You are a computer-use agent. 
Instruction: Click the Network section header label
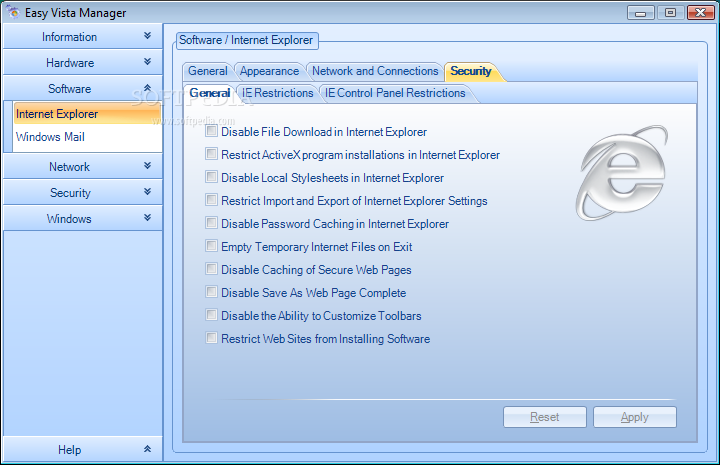click(x=69, y=167)
